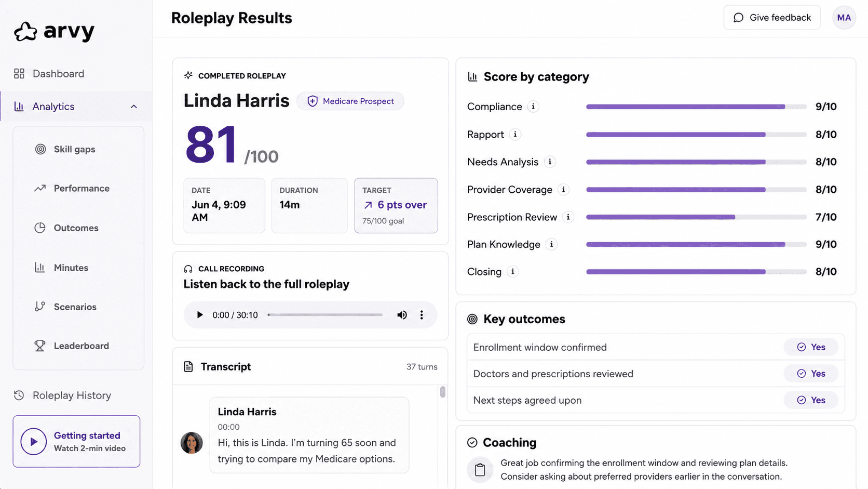Open the Minutes report

pyautogui.click(x=71, y=268)
